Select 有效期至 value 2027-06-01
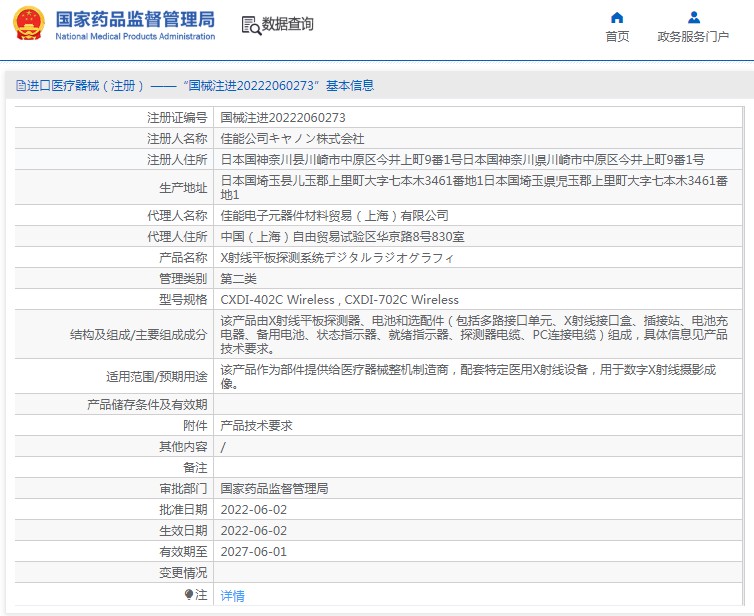 [253, 552]
